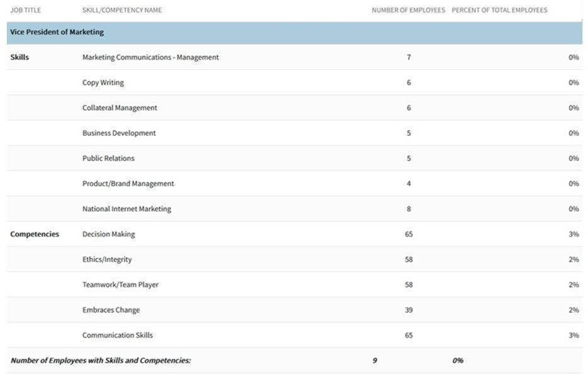This screenshot has height=374, width=588.
Task: Select Product/Brand Management skill
Action: pyautogui.click(x=128, y=183)
